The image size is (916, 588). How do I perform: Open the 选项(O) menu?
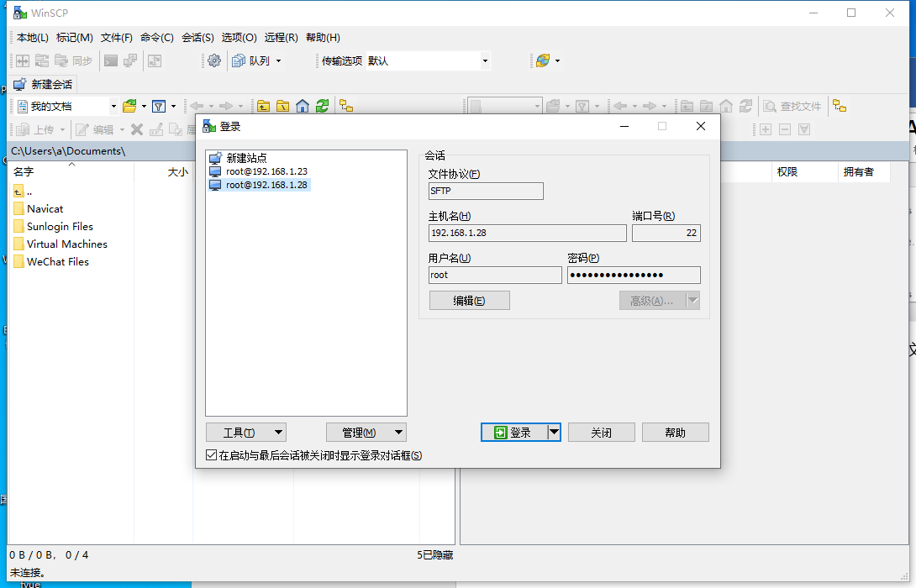click(239, 37)
